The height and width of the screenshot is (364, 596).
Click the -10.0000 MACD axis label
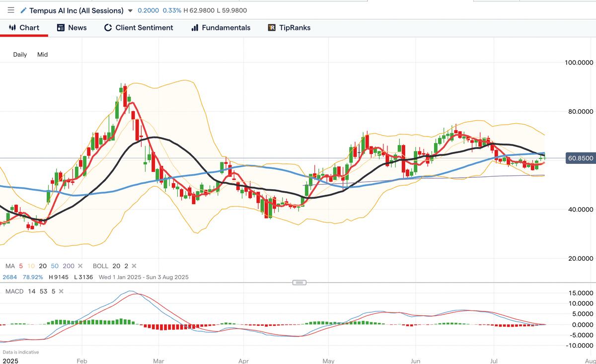(580, 346)
